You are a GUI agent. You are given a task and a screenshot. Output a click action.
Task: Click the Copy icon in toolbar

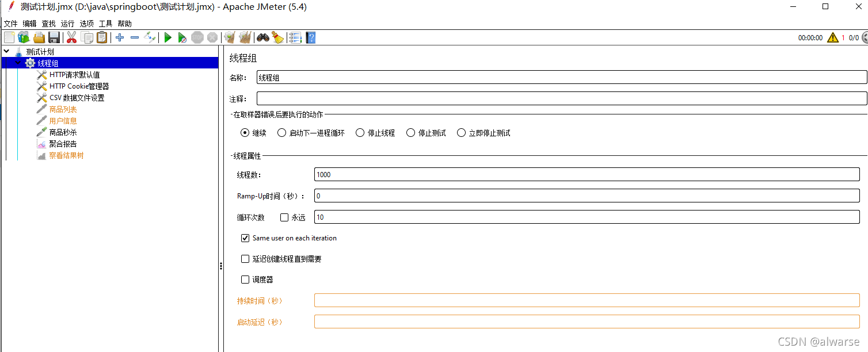click(x=87, y=38)
